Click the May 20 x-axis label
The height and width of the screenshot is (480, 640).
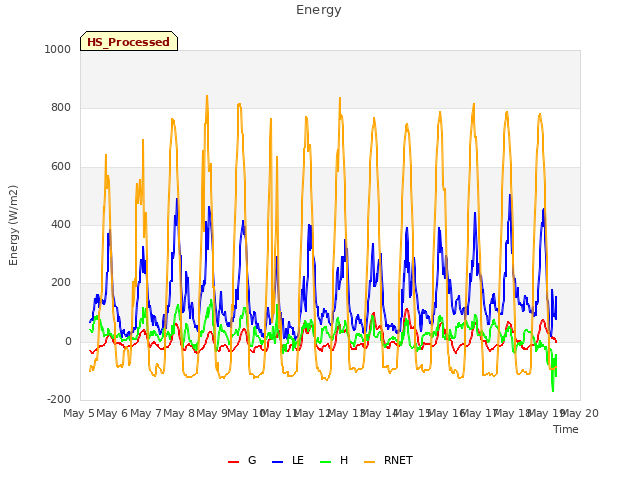(x=580, y=413)
